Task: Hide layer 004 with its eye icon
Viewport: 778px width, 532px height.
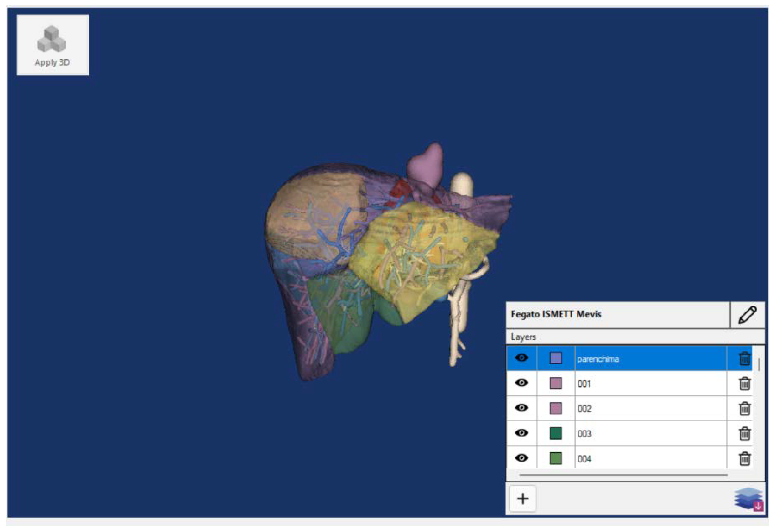Action: tap(521, 458)
